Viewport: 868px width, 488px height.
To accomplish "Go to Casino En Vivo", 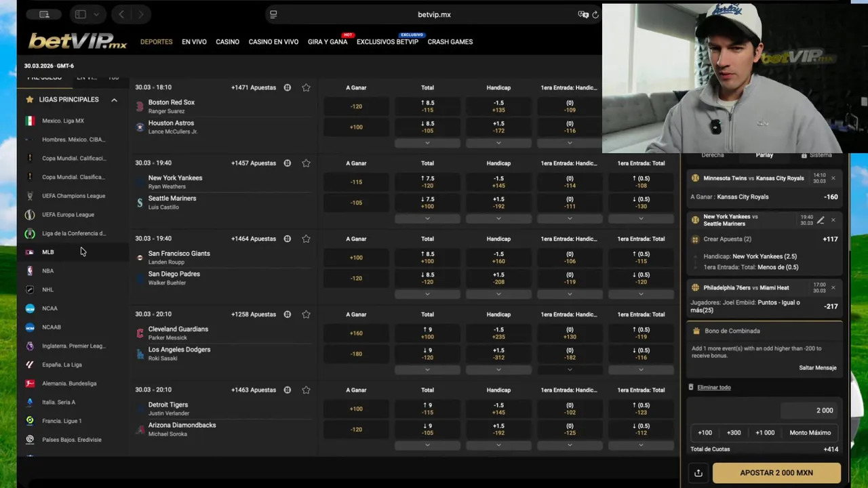I will [x=273, y=42].
